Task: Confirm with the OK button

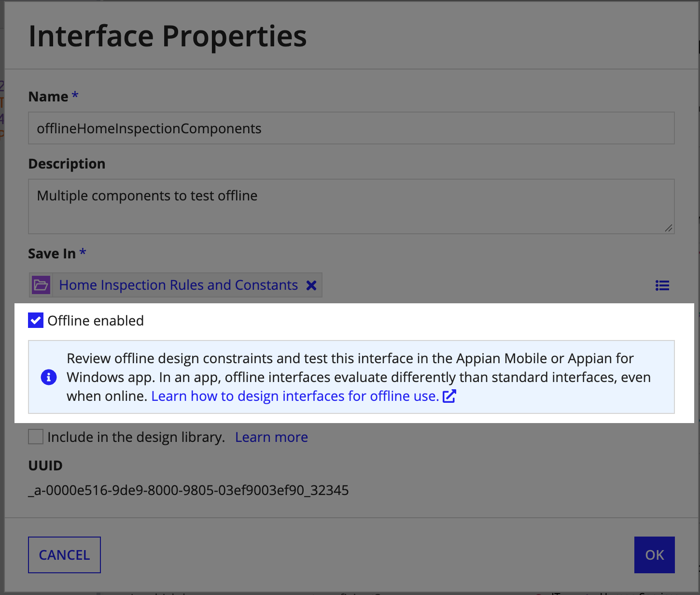Action: tap(655, 555)
